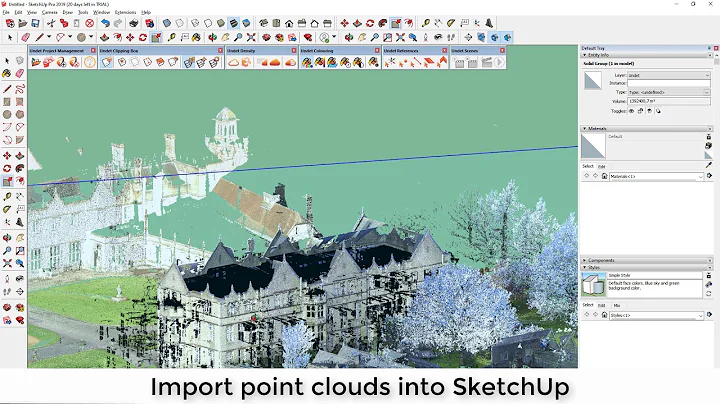Switch to Styles Edit tab

click(x=602, y=305)
